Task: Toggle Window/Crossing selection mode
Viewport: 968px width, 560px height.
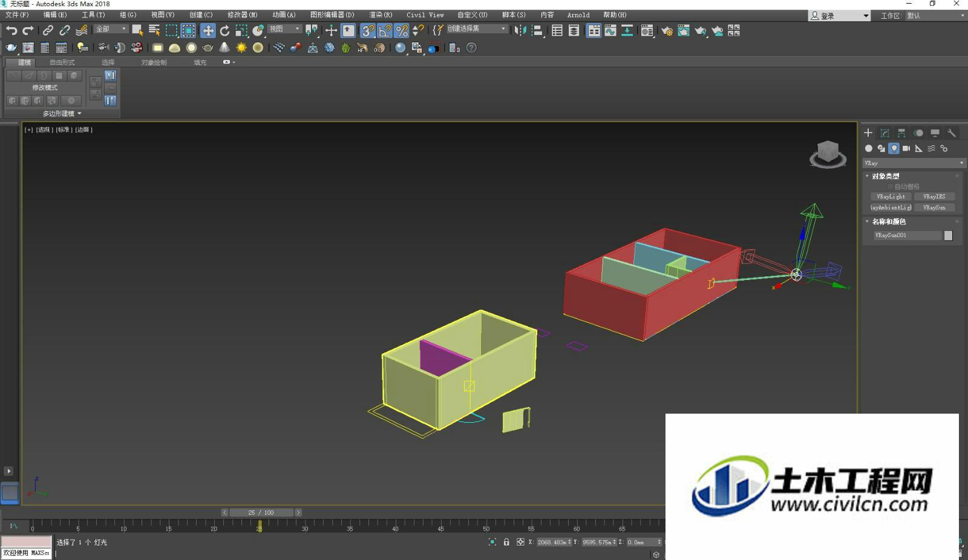Action: 189,30
